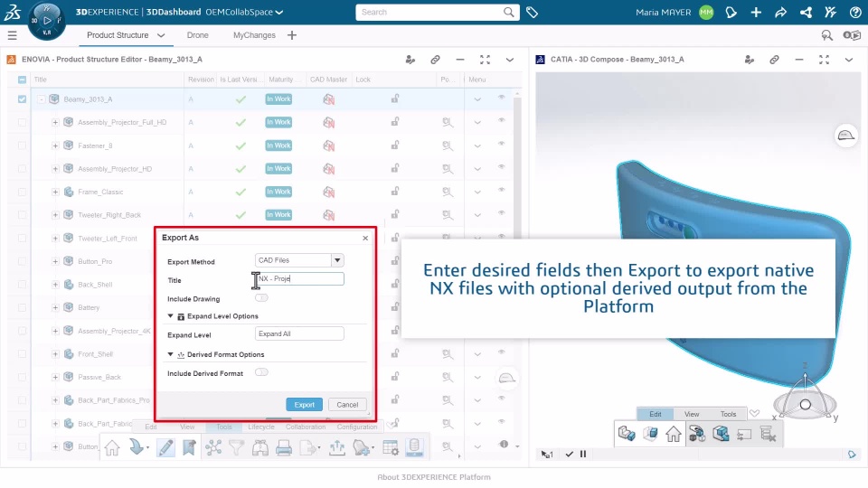This screenshot has width=868, height=488.
Task: Open the Product Structure tab dropdown chevron
Action: tap(161, 35)
